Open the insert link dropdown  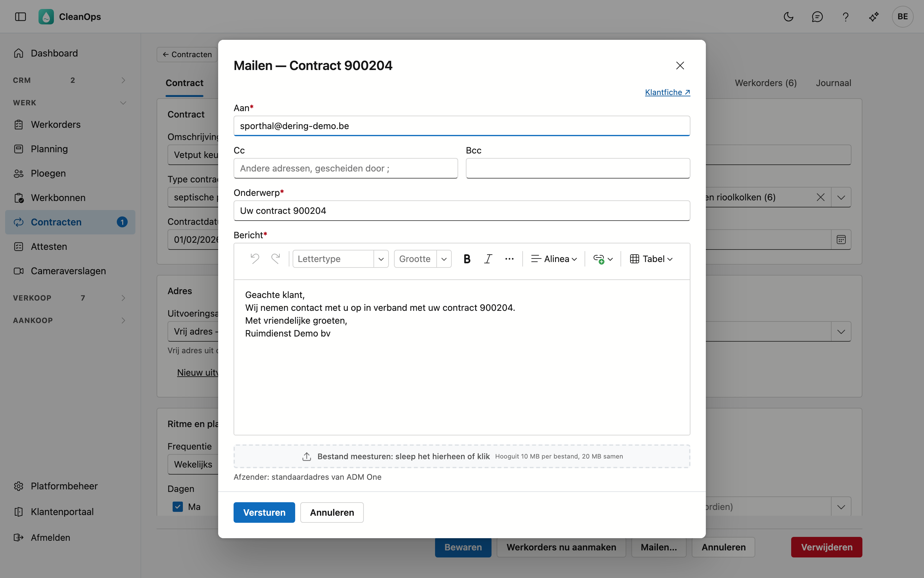pyautogui.click(x=603, y=259)
